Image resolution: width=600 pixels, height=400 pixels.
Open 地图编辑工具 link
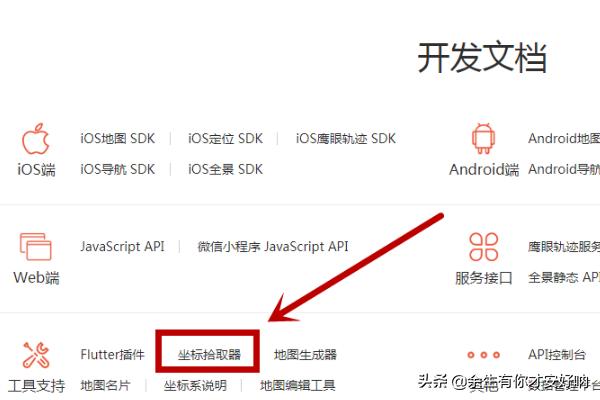(297, 385)
